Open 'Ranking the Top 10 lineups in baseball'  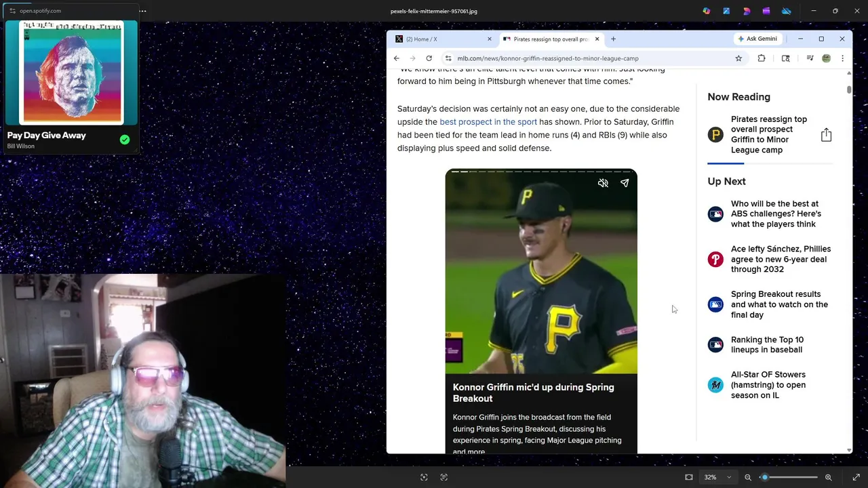767,344
